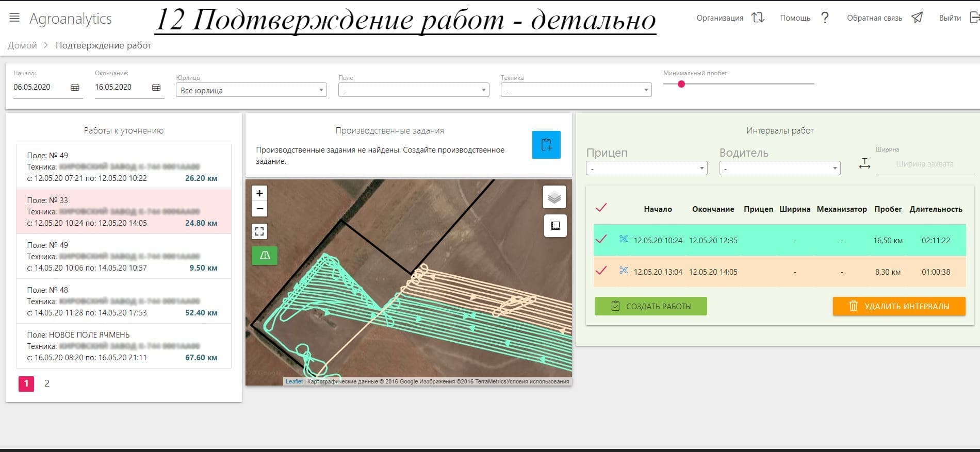The width and height of the screenshot is (980, 452).
Task: Open the Прицеп dropdown
Action: [x=646, y=169]
